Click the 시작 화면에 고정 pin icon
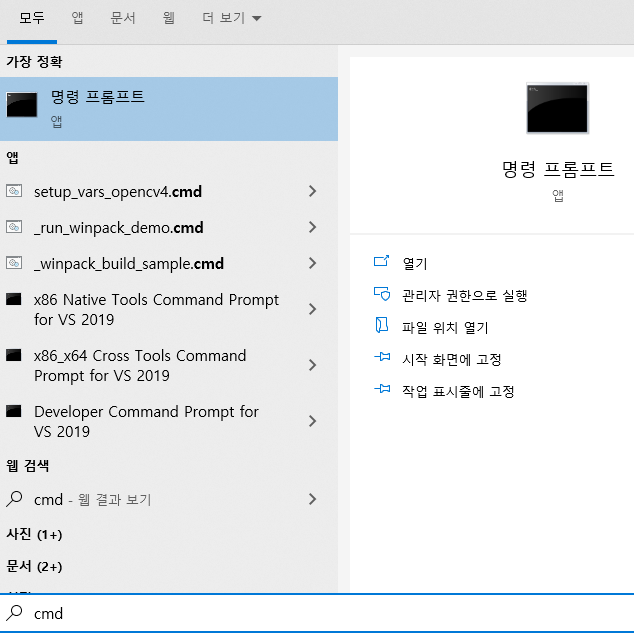This screenshot has width=634, height=633. pyautogui.click(x=382, y=357)
